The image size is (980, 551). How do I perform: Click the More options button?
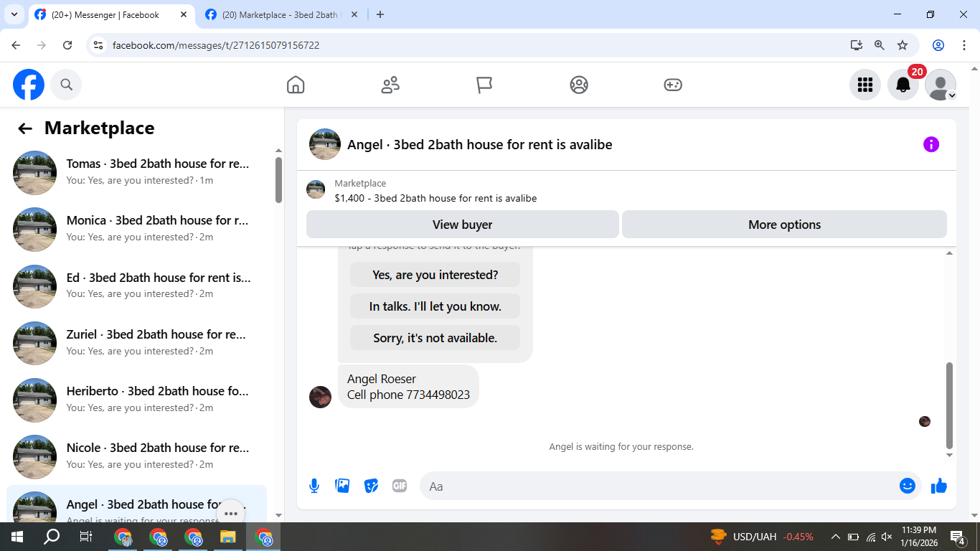(784, 225)
